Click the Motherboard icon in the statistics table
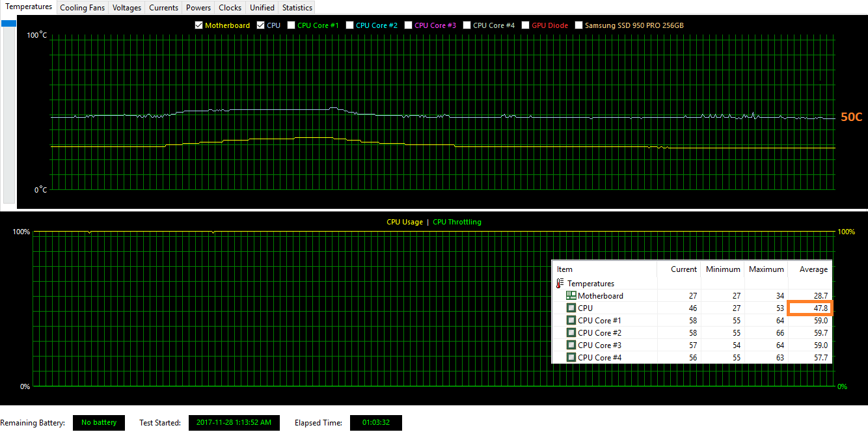This screenshot has height=432, width=868. click(571, 296)
